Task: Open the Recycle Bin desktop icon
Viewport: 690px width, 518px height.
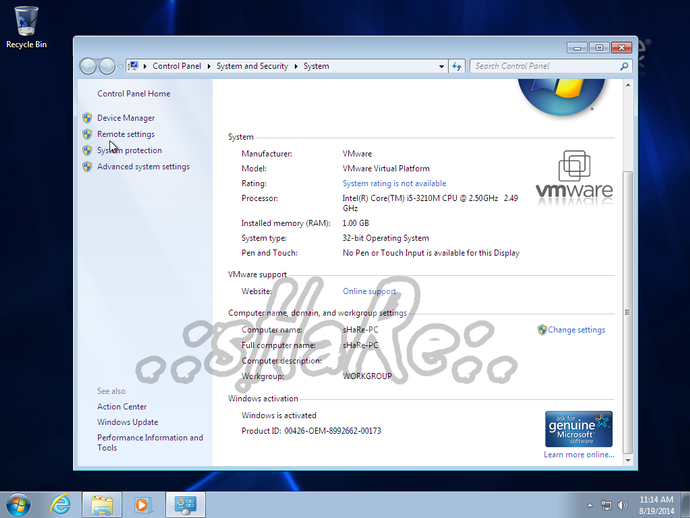Action: [26, 26]
